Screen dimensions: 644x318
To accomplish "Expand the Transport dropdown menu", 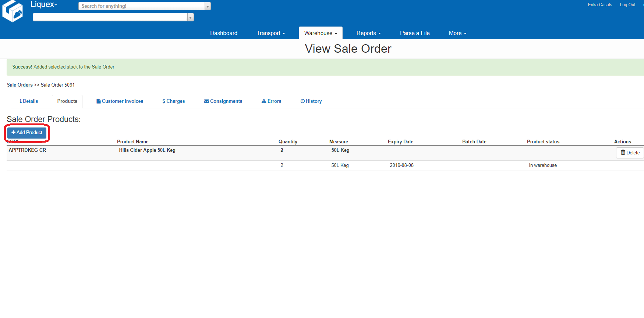I will click(x=270, y=33).
